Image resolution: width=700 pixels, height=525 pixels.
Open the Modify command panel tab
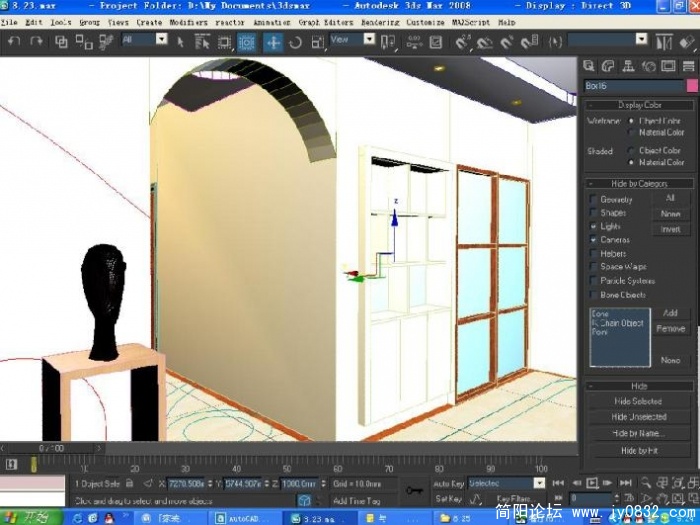(x=608, y=66)
